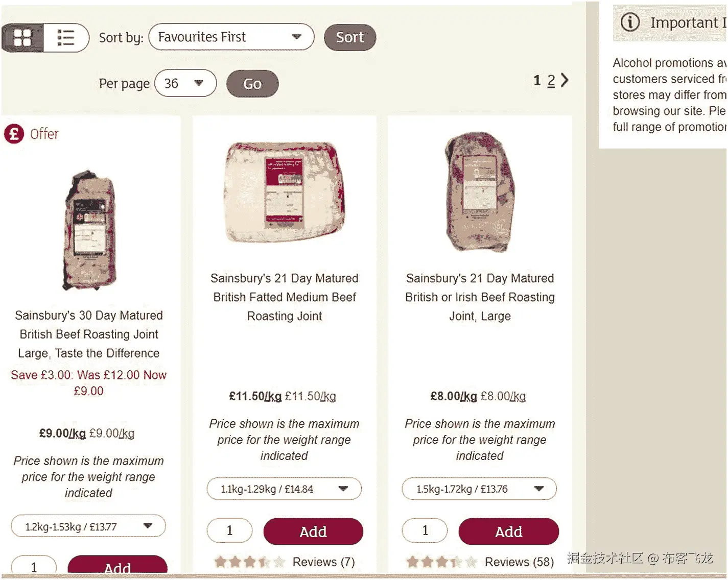Go to results page 2
The height and width of the screenshot is (580, 728).
click(x=551, y=81)
